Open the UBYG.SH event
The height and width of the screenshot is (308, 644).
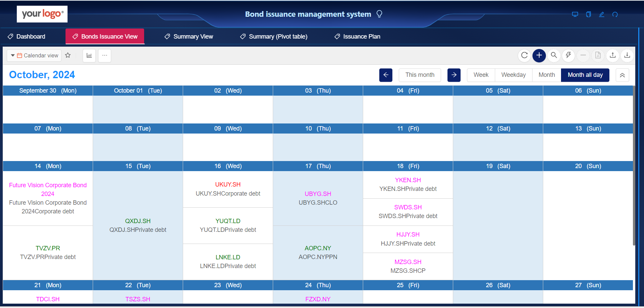click(x=318, y=198)
